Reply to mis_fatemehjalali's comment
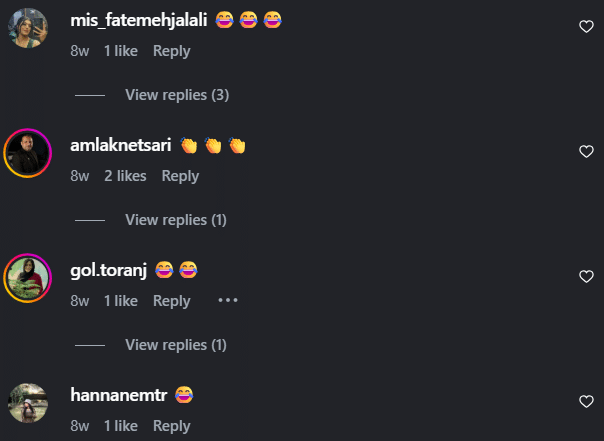Screen dimensions: 604x441 pos(172,51)
